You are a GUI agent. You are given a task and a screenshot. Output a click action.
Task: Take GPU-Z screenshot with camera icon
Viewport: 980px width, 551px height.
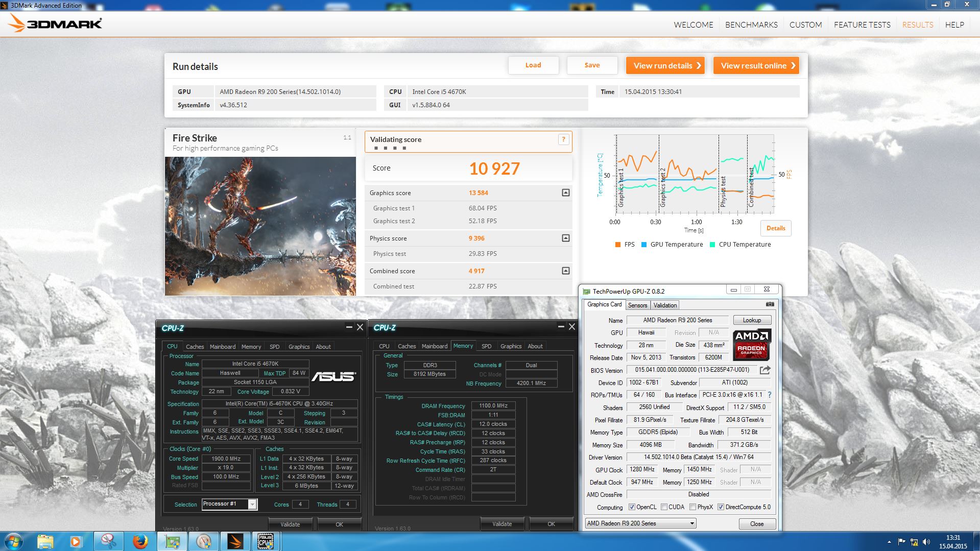770,304
